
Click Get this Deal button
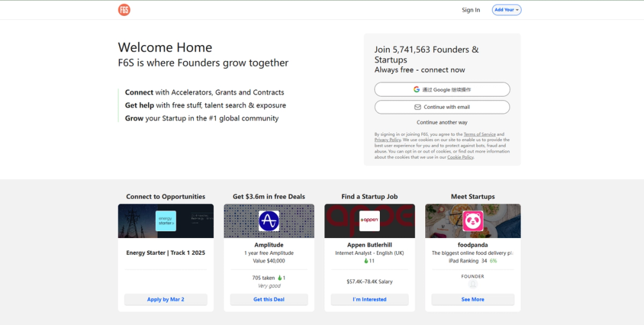point(269,299)
